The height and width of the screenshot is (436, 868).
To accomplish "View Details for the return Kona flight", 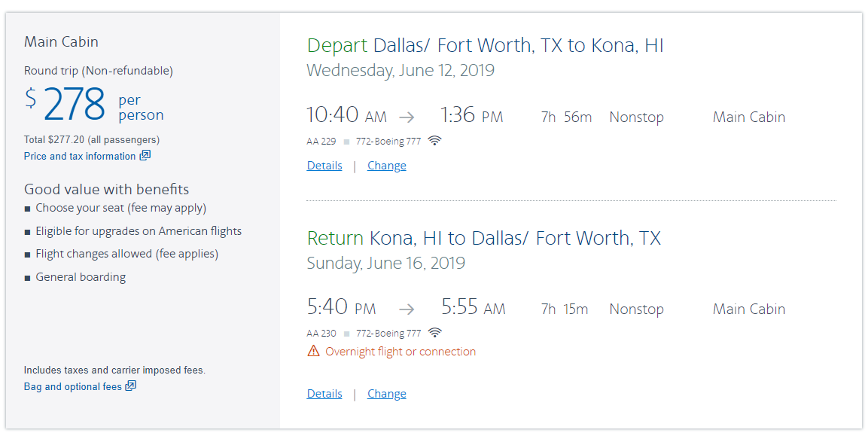I will (324, 394).
